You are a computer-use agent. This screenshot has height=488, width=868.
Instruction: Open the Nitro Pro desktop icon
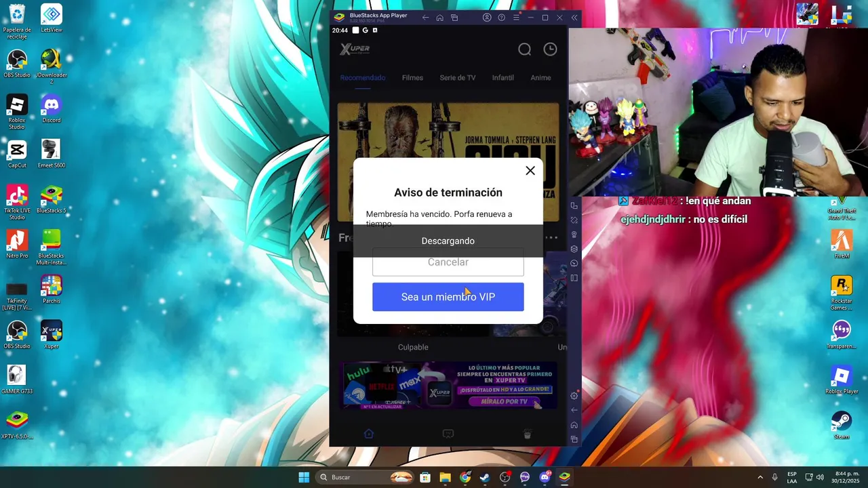(17, 245)
